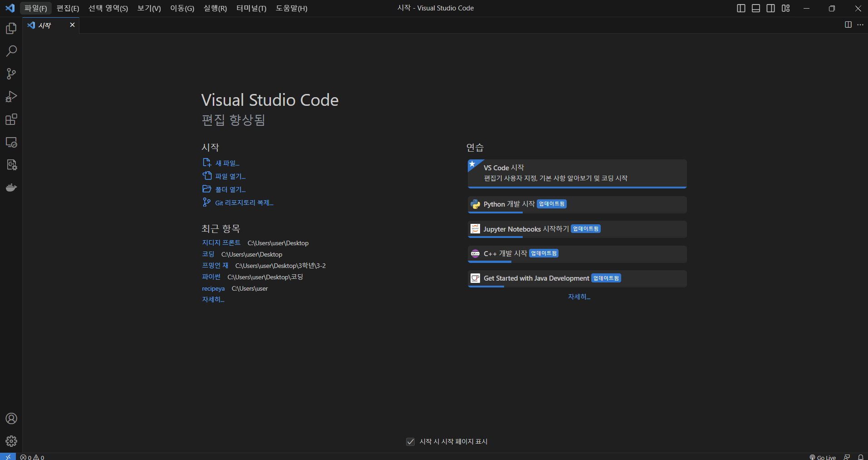Open the Source Control branch icon
Screen dimensions: 868x460
point(11,74)
